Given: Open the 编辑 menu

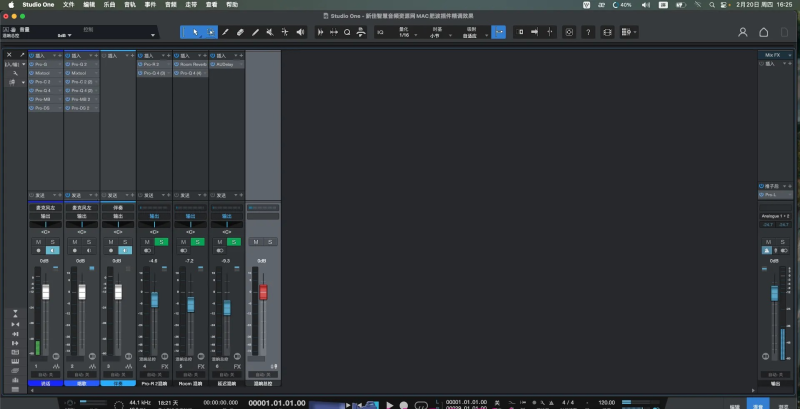Looking at the screenshot, I should pos(89,5).
